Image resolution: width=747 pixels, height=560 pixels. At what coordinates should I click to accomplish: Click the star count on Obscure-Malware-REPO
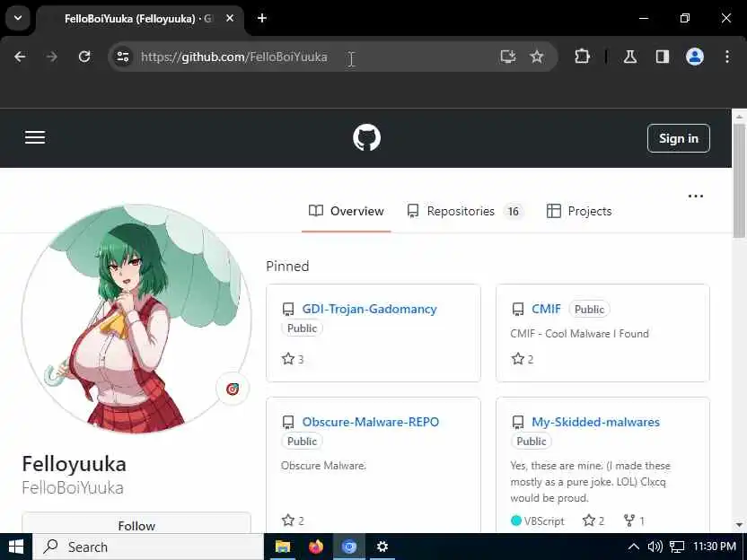tap(293, 521)
